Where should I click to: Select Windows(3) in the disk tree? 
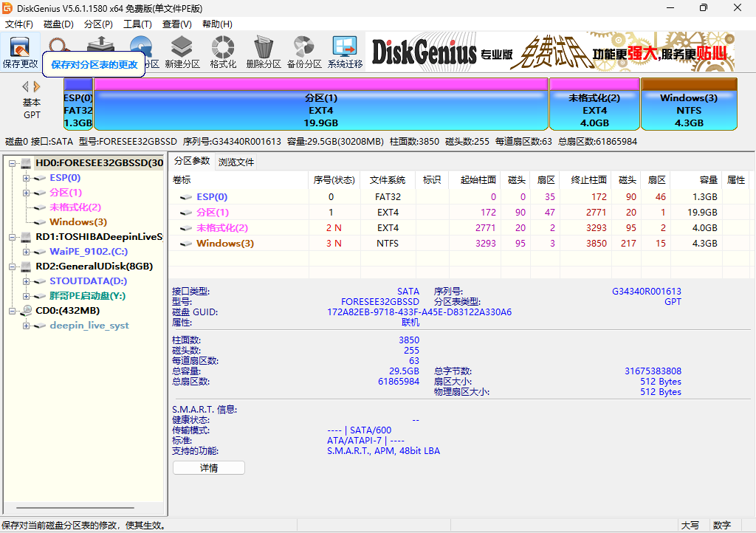pos(78,222)
